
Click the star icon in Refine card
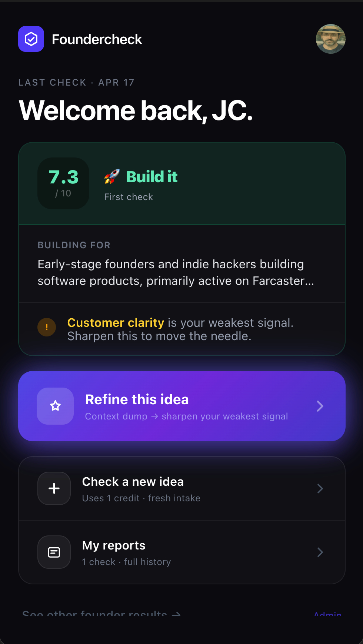(55, 406)
